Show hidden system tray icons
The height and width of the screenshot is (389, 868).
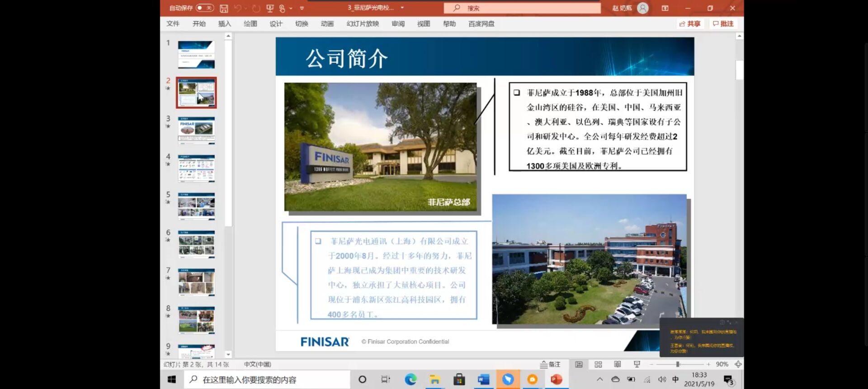599,380
